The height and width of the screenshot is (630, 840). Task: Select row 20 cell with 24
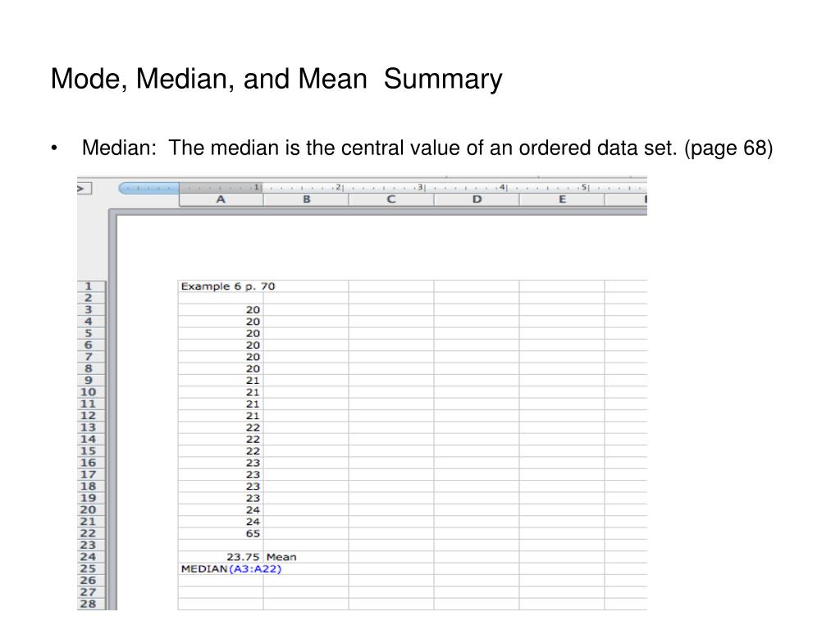221,510
